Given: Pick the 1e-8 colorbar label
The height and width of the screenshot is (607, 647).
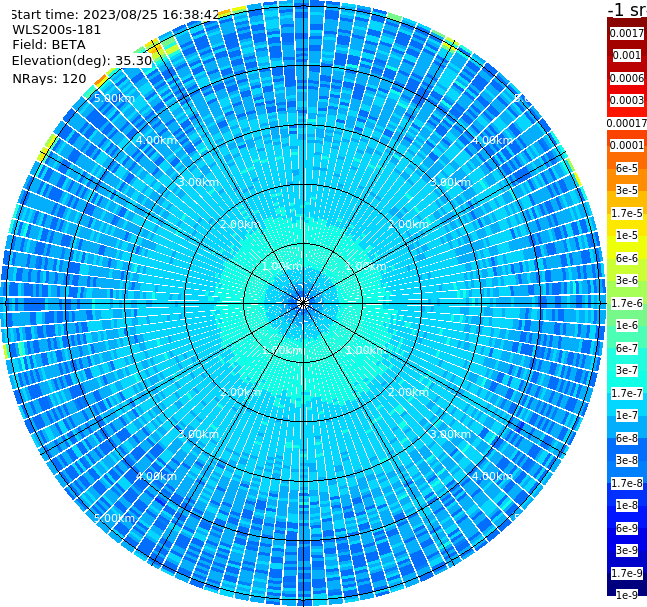Looking at the screenshot, I should tap(627, 505).
